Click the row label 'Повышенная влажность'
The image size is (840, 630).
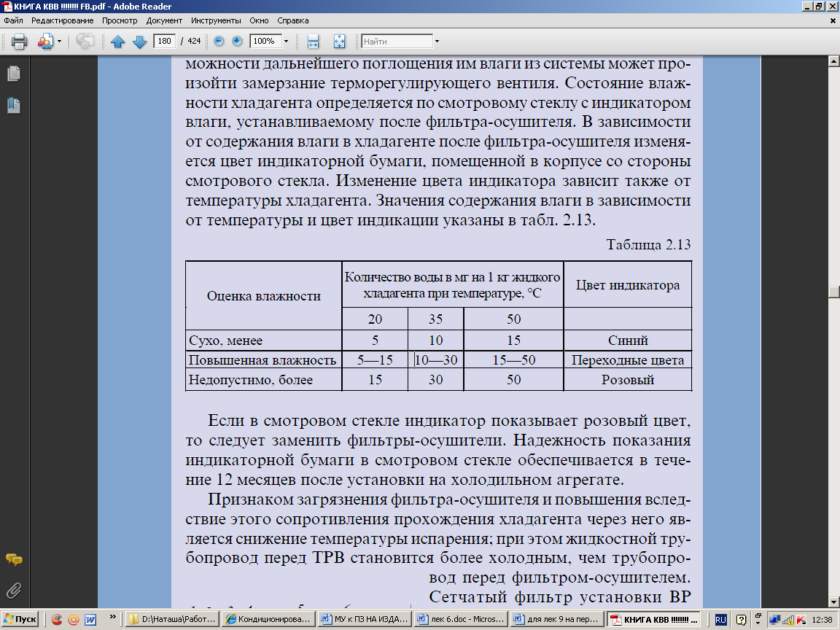[262, 360]
